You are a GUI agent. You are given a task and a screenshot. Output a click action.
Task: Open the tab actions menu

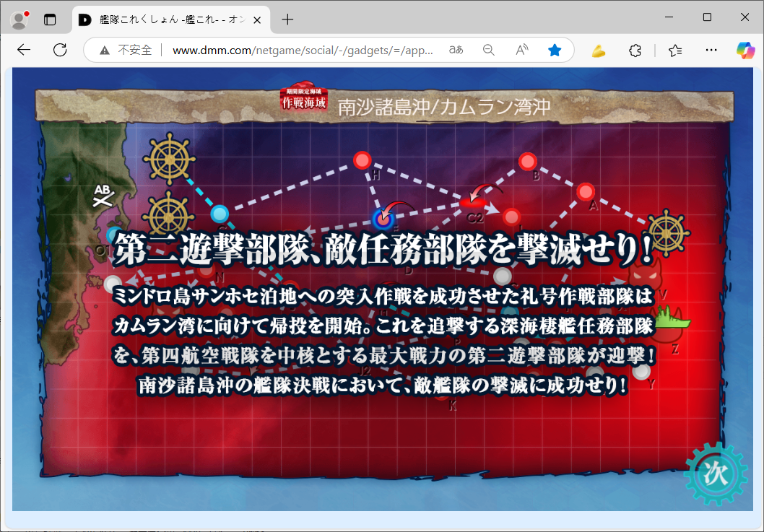[x=50, y=19]
